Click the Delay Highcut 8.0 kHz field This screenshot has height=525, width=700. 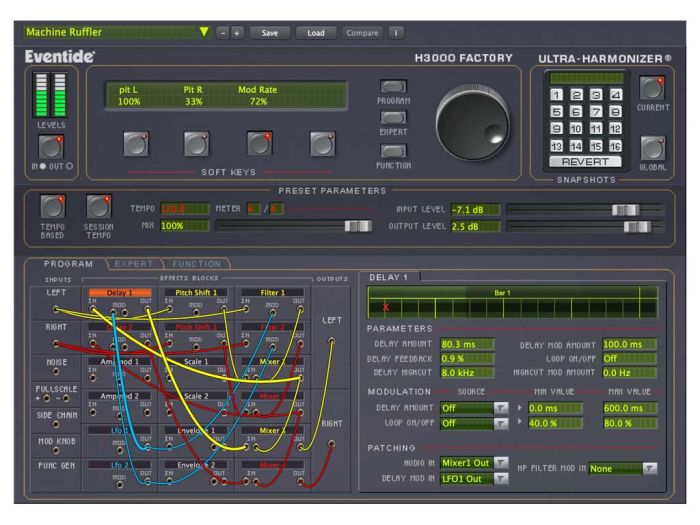pos(467,373)
